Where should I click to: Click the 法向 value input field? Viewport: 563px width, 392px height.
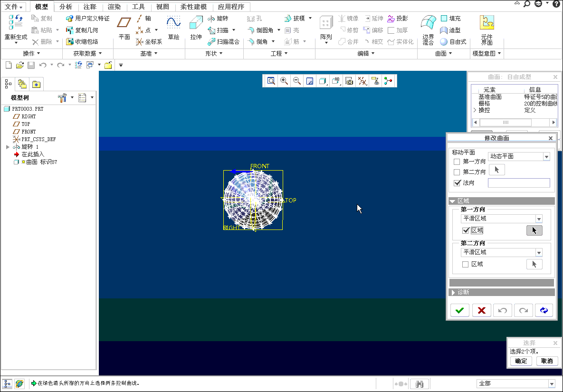[519, 183]
